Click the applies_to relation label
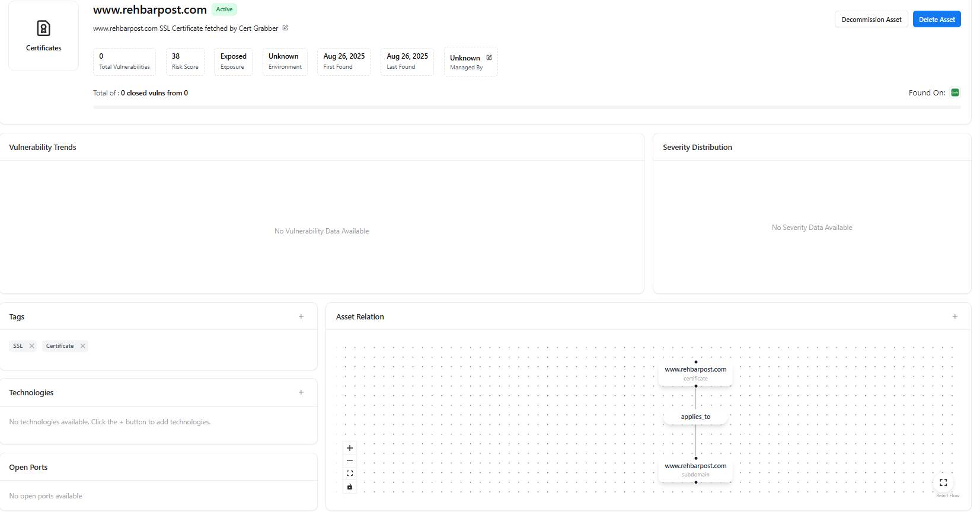The image size is (980, 512). (x=695, y=417)
